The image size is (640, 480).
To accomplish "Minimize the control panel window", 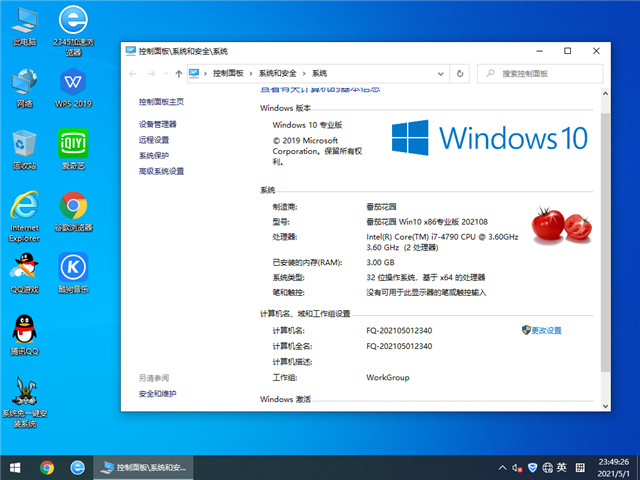I will (x=540, y=51).
